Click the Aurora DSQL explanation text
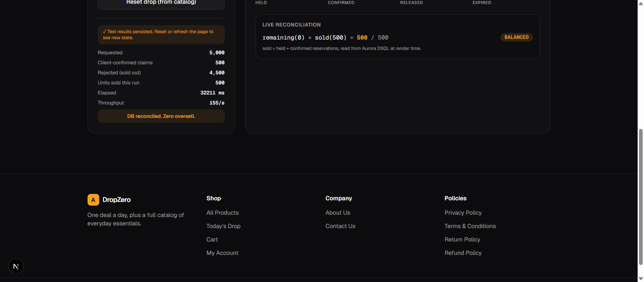 (x=342, y=49)
